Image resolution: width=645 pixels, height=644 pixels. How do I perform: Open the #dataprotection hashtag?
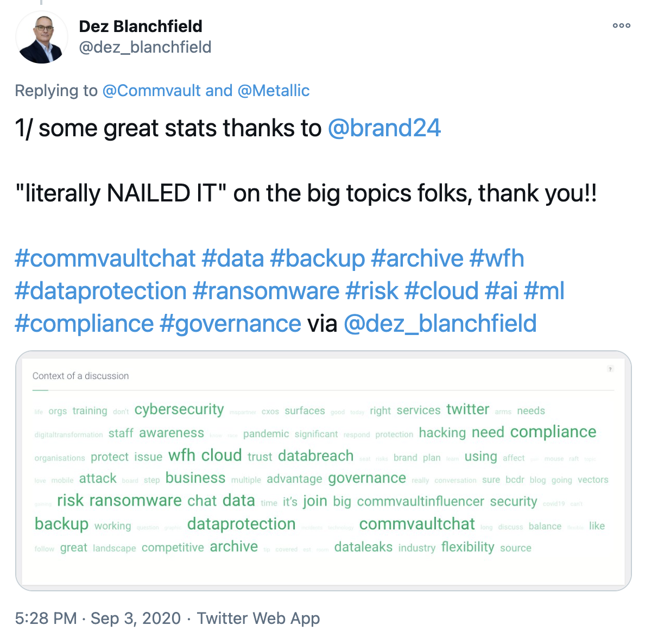[x=101, y=291]
